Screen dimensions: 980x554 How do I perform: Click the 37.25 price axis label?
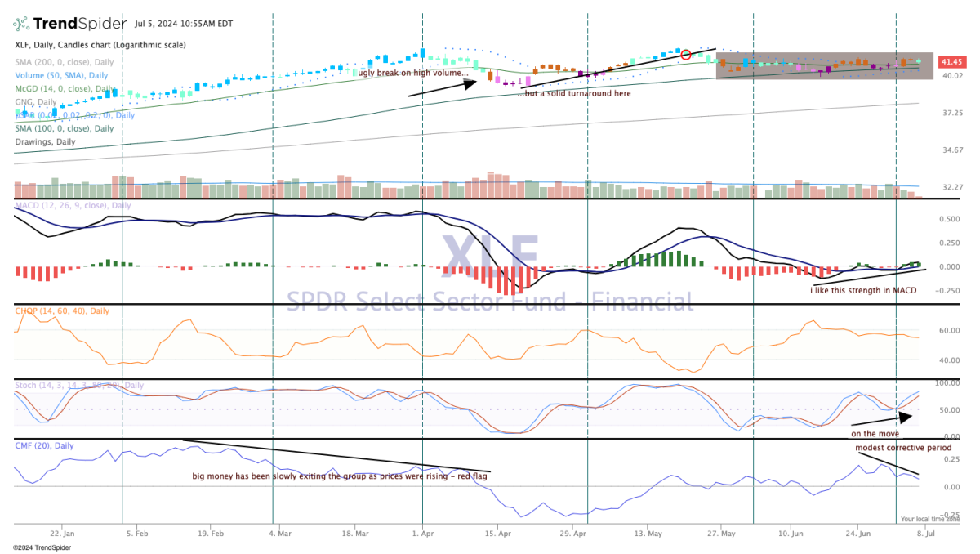point(952,113)
